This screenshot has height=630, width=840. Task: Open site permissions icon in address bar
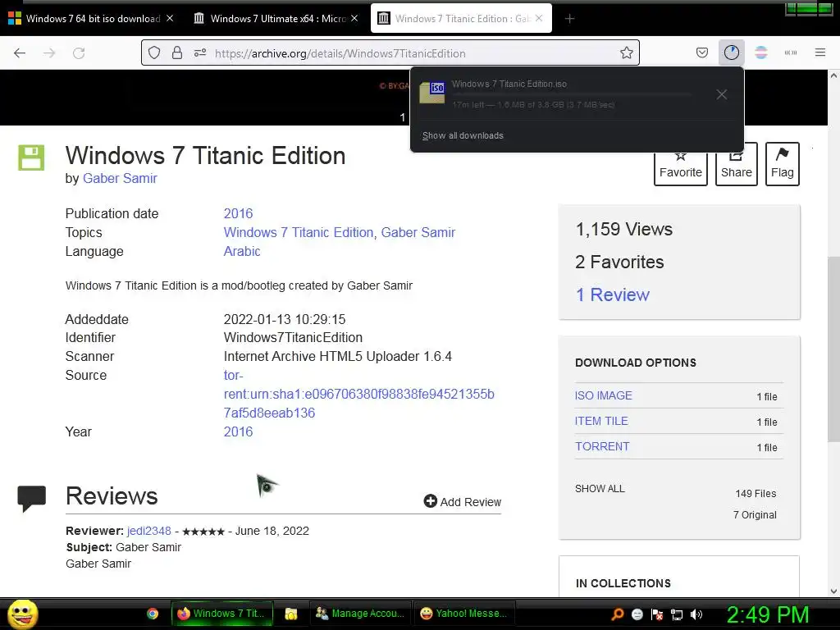200,53
